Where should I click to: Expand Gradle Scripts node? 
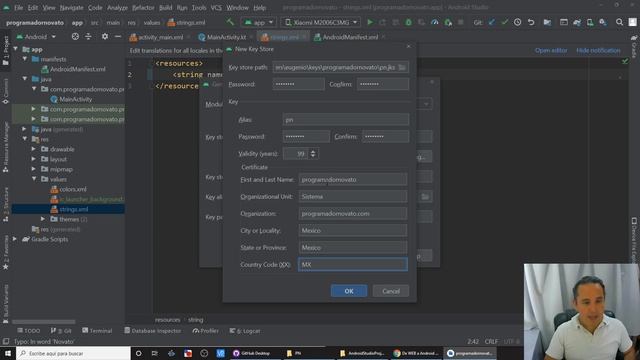point(15,239)
